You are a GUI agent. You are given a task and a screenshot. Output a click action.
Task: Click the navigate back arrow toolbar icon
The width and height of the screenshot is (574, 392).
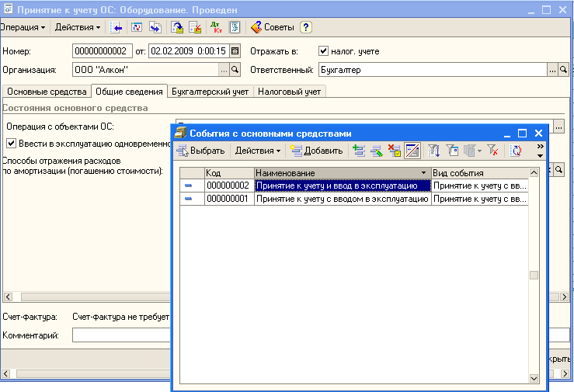coord(117,27)
